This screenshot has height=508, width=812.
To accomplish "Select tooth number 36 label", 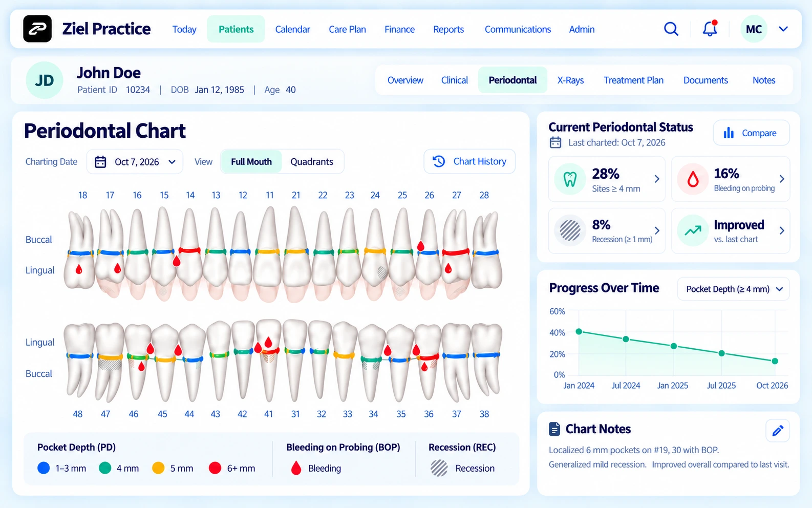I will [x=429, y=414].
